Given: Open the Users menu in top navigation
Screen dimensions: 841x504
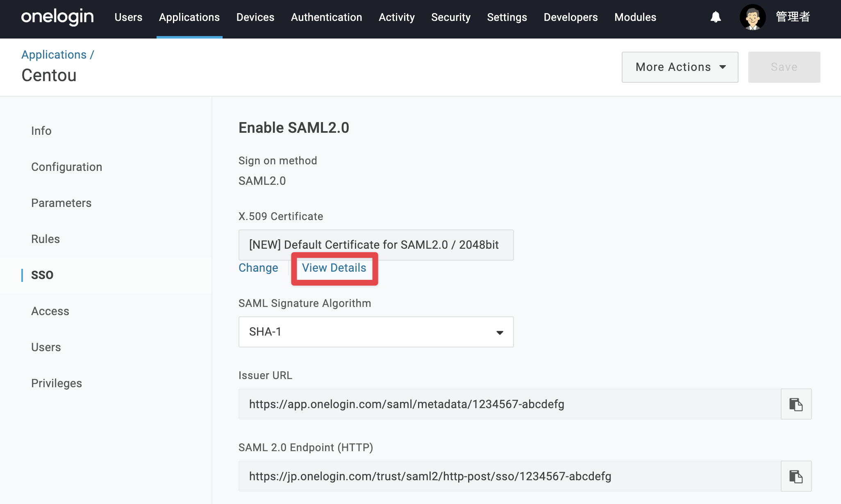Looking at the screenshot, I should click(x=128, y=17).
